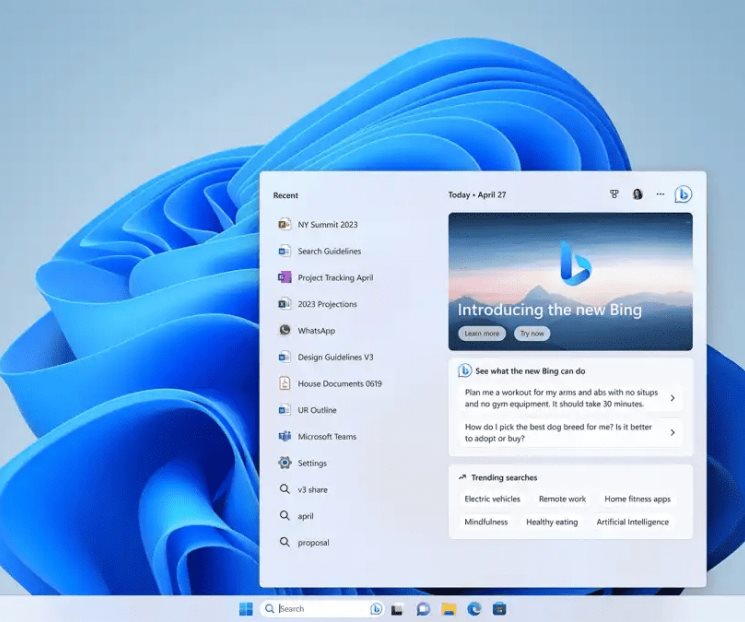This screenshot has height=622, width=745.
Task: Click the Try now button on Bing banner
Action: (532, 333)
